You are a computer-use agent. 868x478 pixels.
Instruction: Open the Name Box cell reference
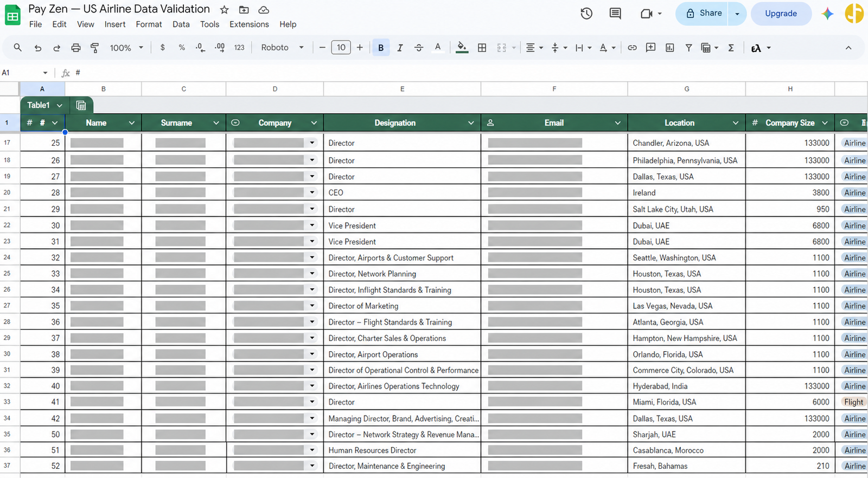(24, 73)
